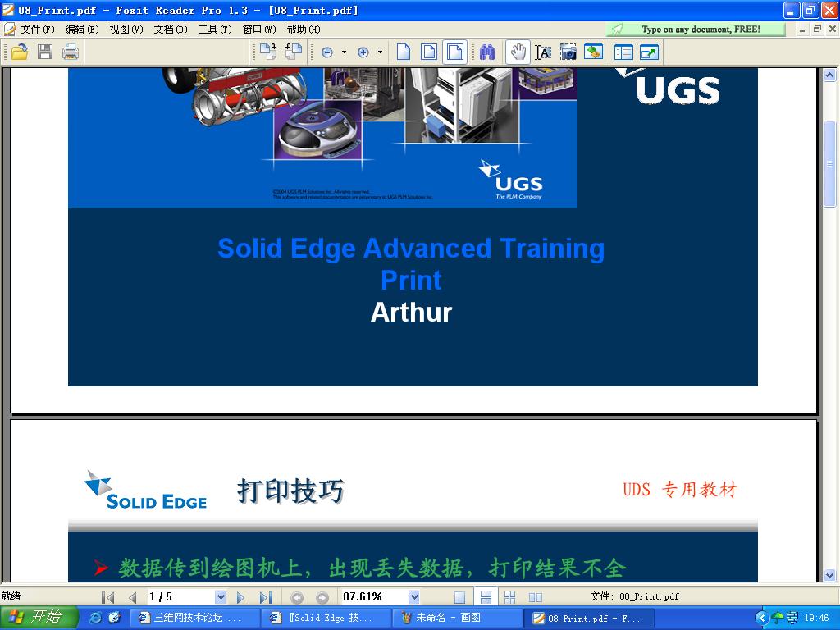This screenshot has width=840, height=630.
Task: Save the document using floppy icon
Action: click(x=45, y=52)
